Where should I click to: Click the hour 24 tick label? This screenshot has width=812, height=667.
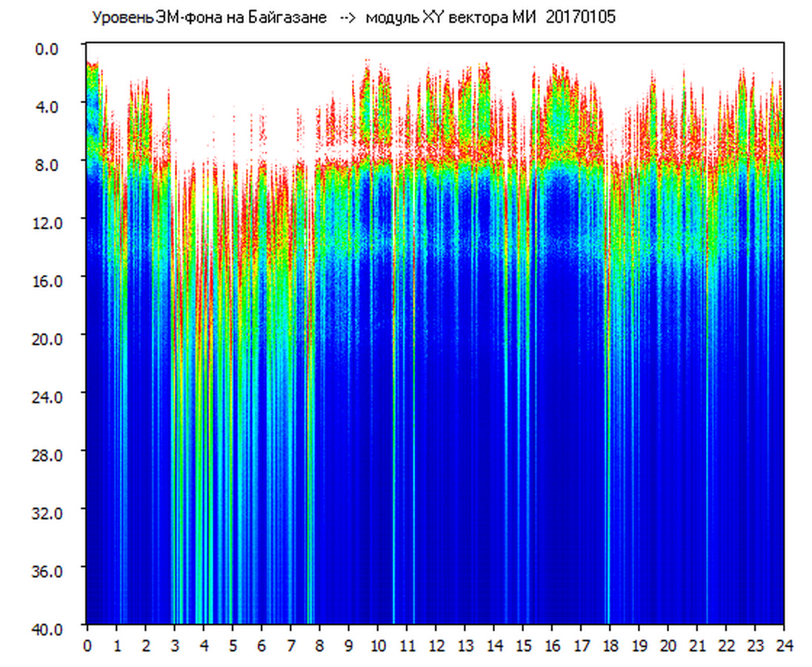click(x=784, y=645)
